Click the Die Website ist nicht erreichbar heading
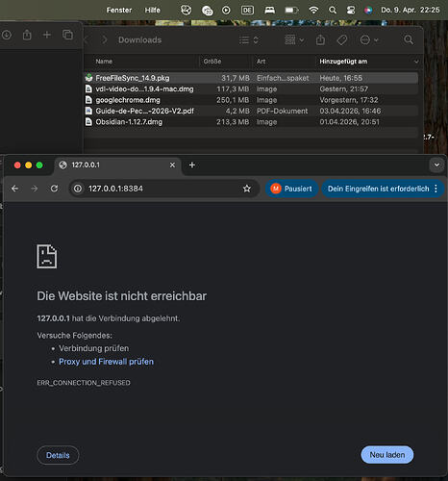Image resolution: width=448 pixels, height=481 pixels. tap(122, 296)
